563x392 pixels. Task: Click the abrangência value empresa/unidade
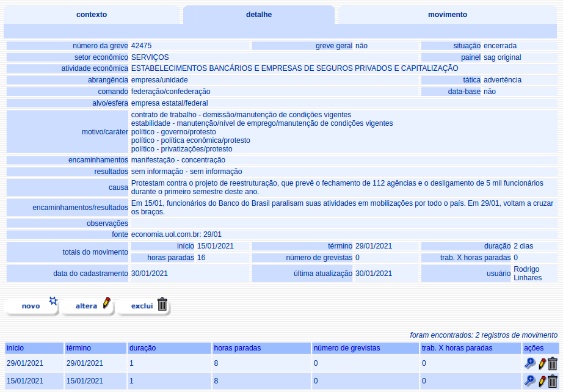[x=159, y=80]
